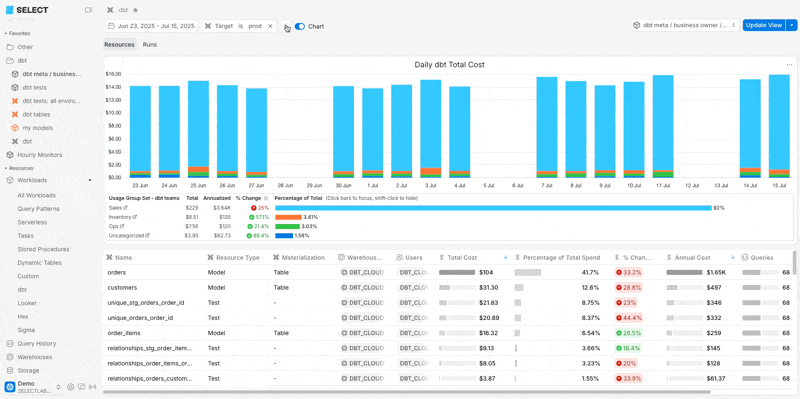The image size is (800, 399).
Task: Open chart options three-dot menu
Action: pyautogui.click(x=789, y=65)
